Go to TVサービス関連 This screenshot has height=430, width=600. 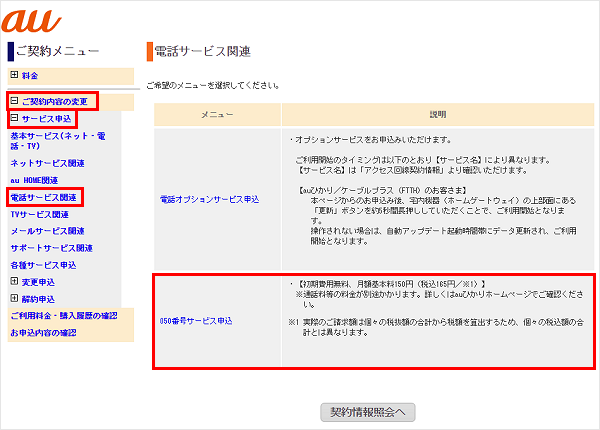(x=40, y=214)
